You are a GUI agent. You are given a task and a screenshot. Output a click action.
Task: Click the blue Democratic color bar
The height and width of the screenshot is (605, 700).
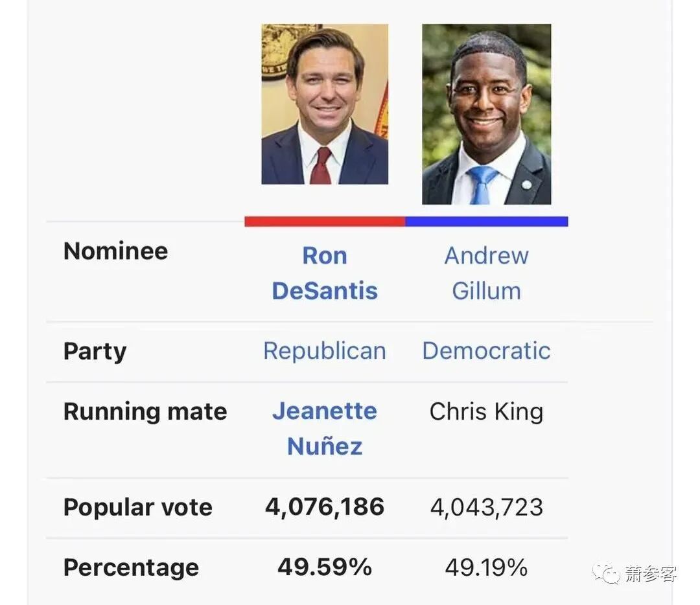coord(487,222)
